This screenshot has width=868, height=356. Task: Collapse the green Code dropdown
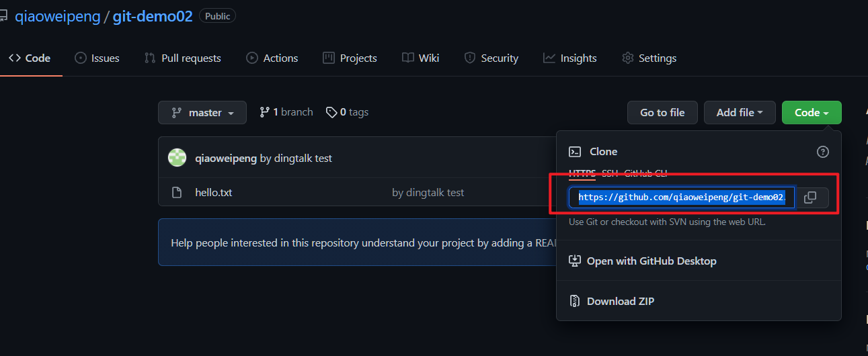coord(811,113)
